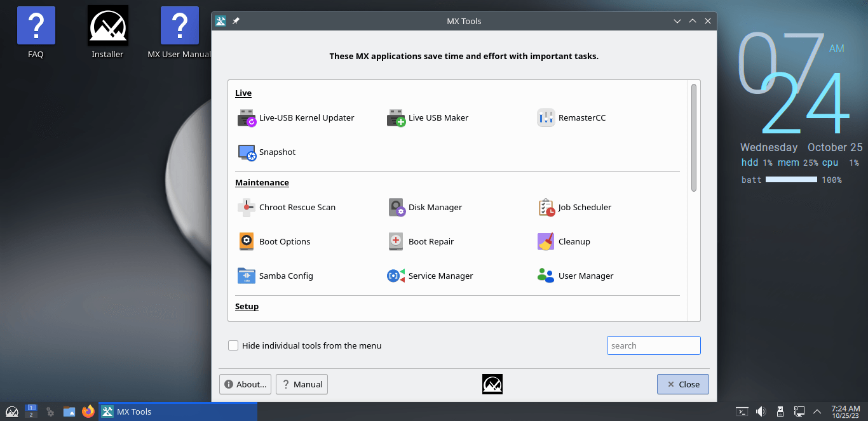Open the FAQ desktop icon
The width and height of the screenshot is (868, 421).
(36, 32)
